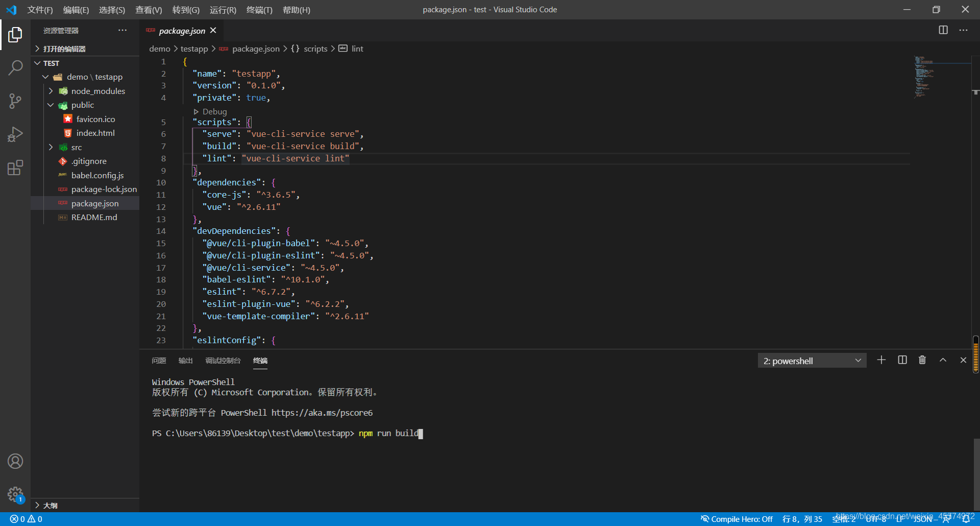Click line and column indicator 行 8, 列 35
This screenshot has height=526, width=980.
[x=802, y=519]
